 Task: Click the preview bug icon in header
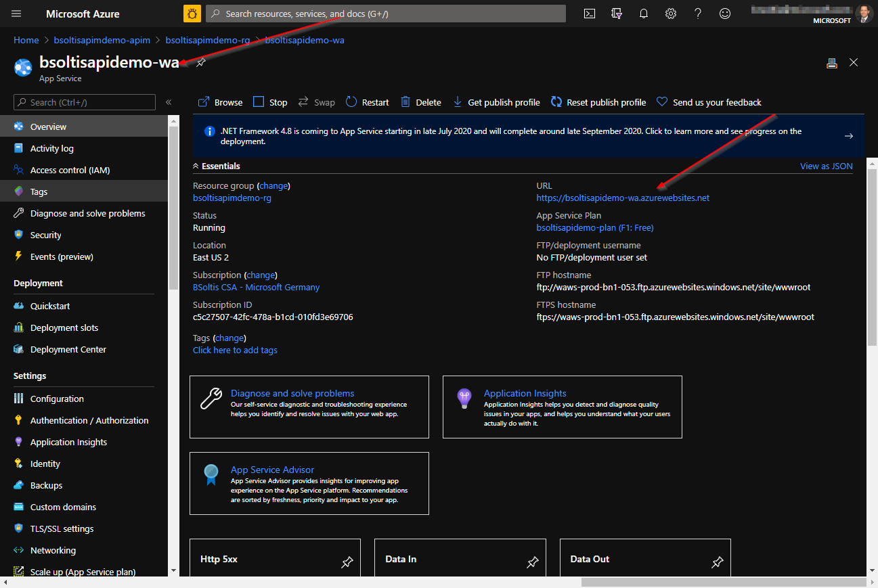[192, 14]
